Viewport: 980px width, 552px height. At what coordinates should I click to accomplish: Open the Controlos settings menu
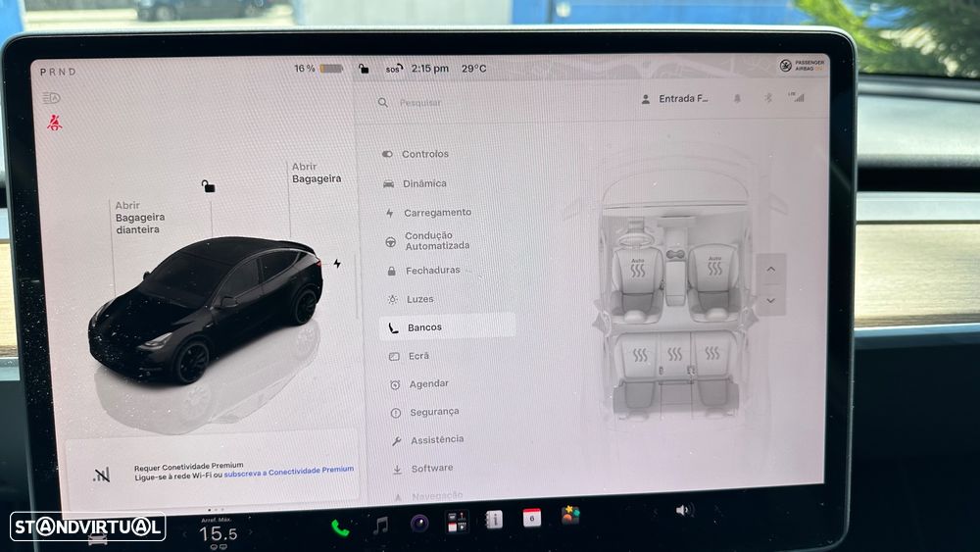pyautogui.click(x=416, y=154)
